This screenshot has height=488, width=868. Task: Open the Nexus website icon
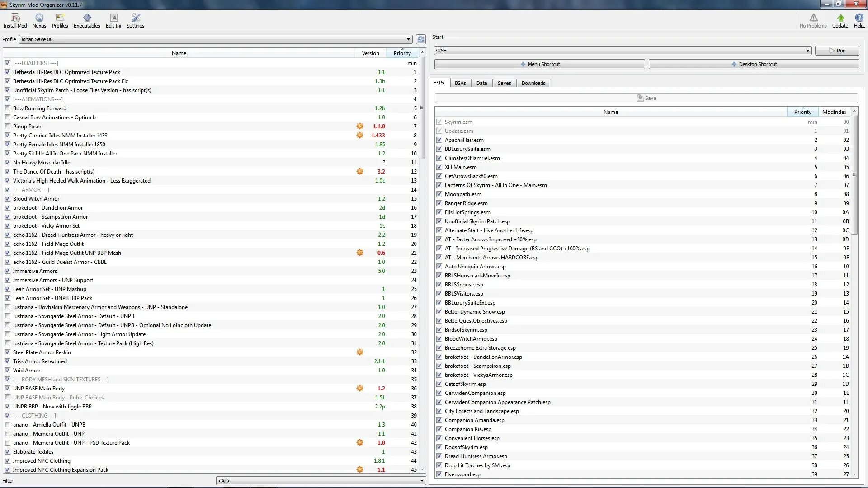pos(39,21)
